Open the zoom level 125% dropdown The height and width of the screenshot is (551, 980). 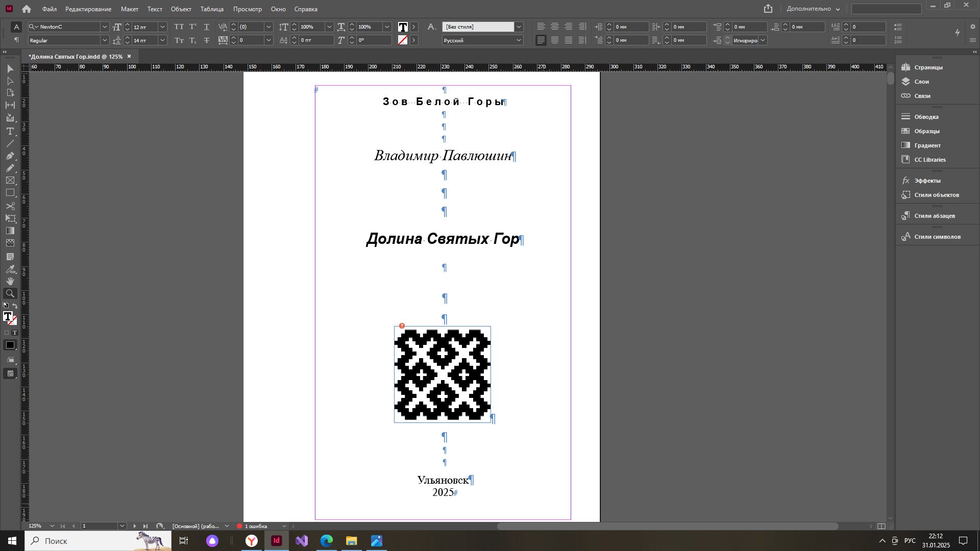click(52, 526)
